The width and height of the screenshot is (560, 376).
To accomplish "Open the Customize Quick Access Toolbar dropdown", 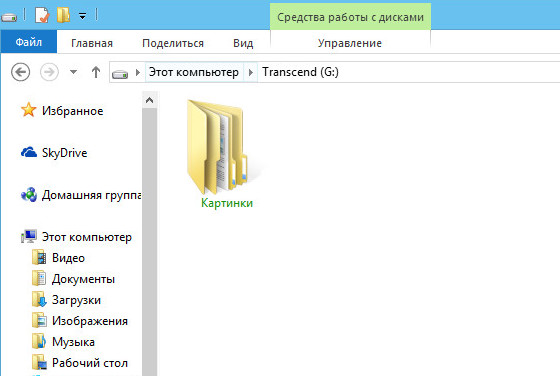I will click(x=82, y=16).
